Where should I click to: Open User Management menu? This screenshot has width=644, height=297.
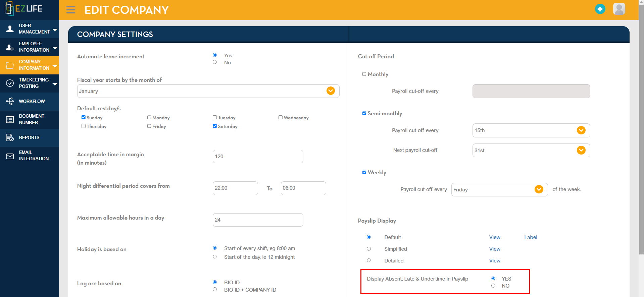click(x=30, y=29)
